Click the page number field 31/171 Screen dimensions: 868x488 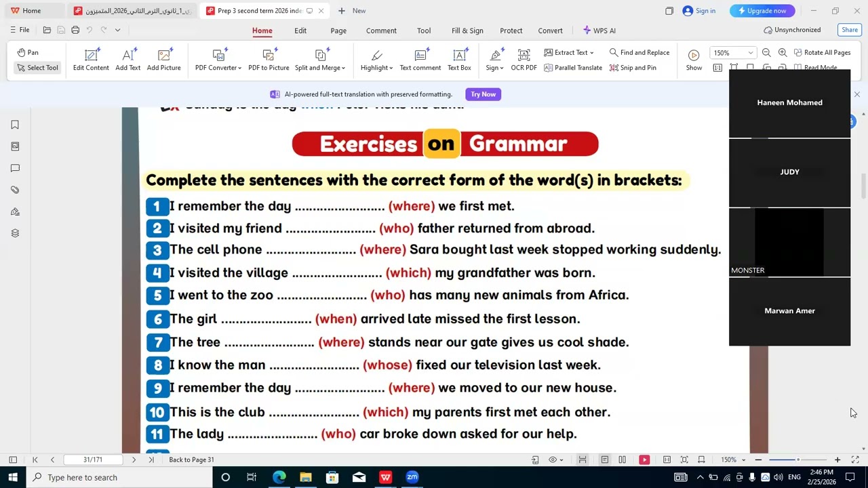coord(93,460)
